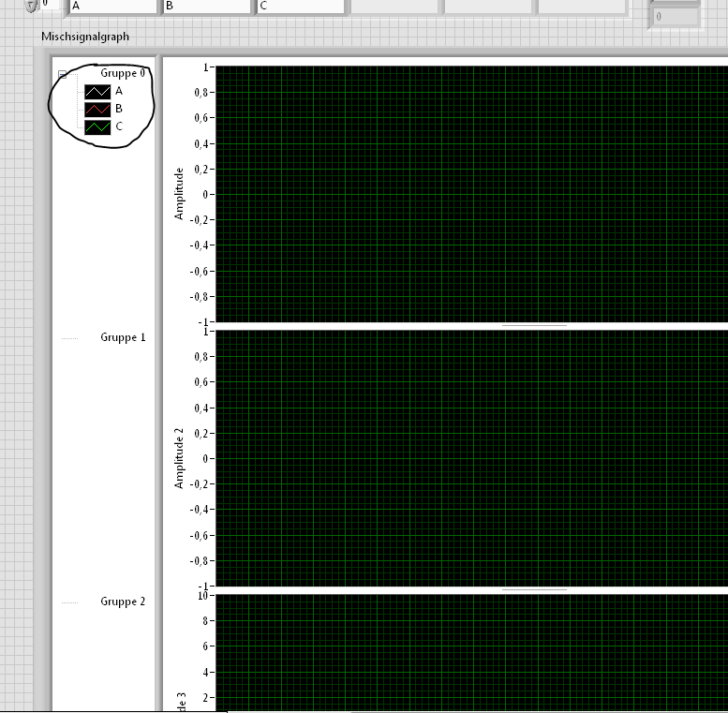Select the Gruppe 1 tree entry
The image size is (728, 713).
pos(123,337)
